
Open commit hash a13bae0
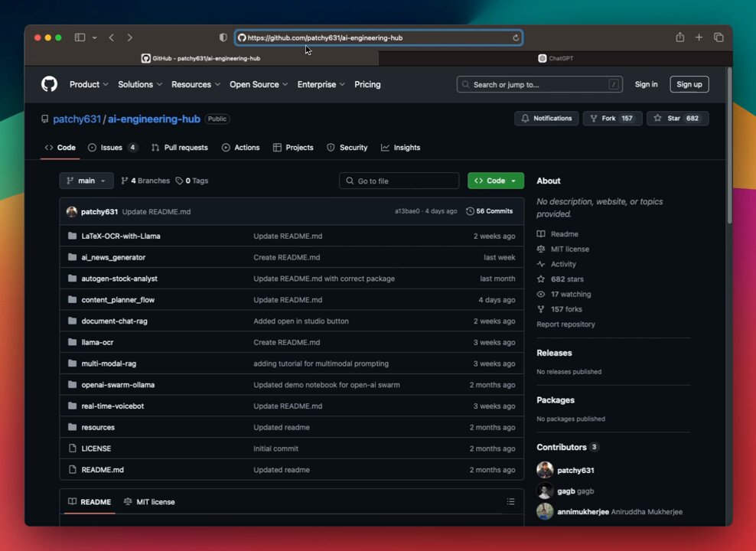[x=407, y=211]
